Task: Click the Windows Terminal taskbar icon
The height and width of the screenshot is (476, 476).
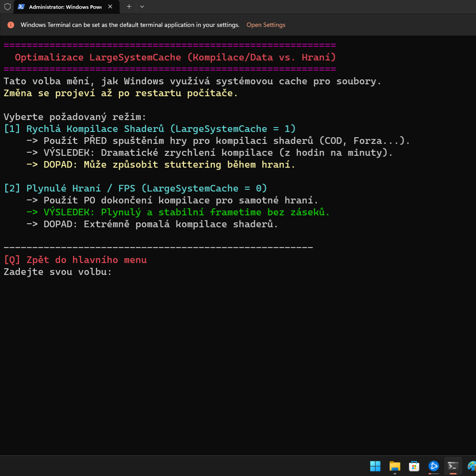Action: click(x=453, y=466)
